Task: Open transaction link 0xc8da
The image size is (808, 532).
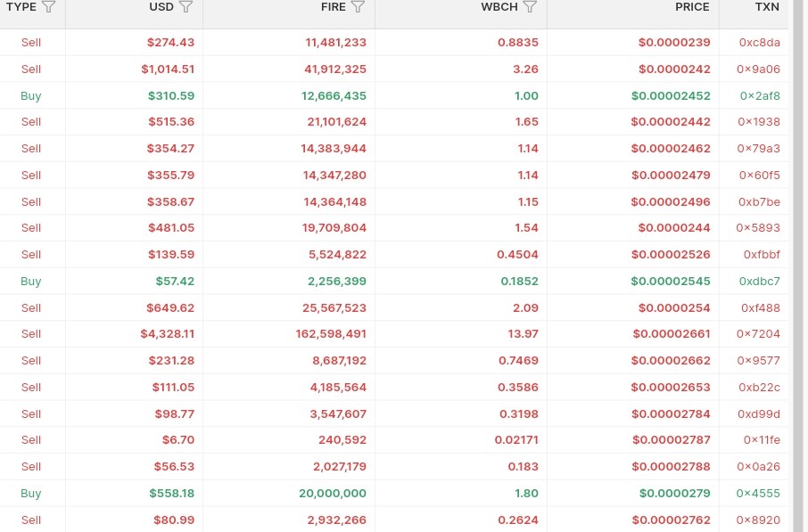Action: pyautogui.click(x=759, y=42)
